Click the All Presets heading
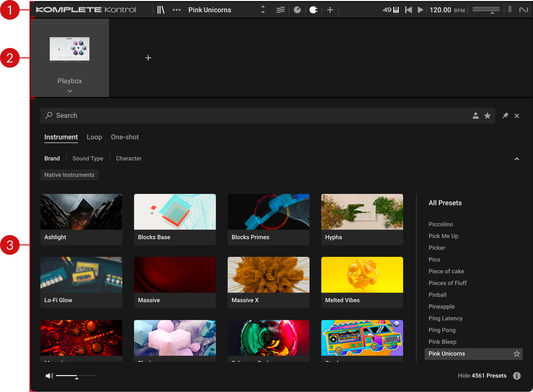The image size is (533, 392). coord(445,203)
